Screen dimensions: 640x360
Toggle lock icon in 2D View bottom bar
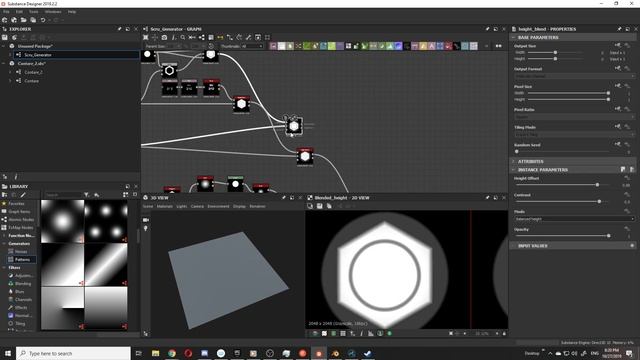click(504, 333)
